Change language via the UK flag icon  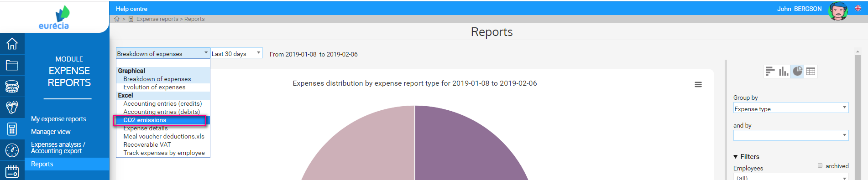[x=858, y=8]
